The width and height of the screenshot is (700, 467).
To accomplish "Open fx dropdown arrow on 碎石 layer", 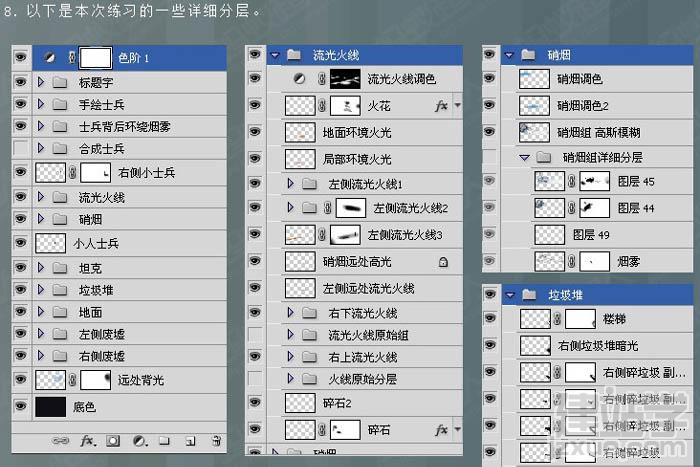I will point(458,429).
